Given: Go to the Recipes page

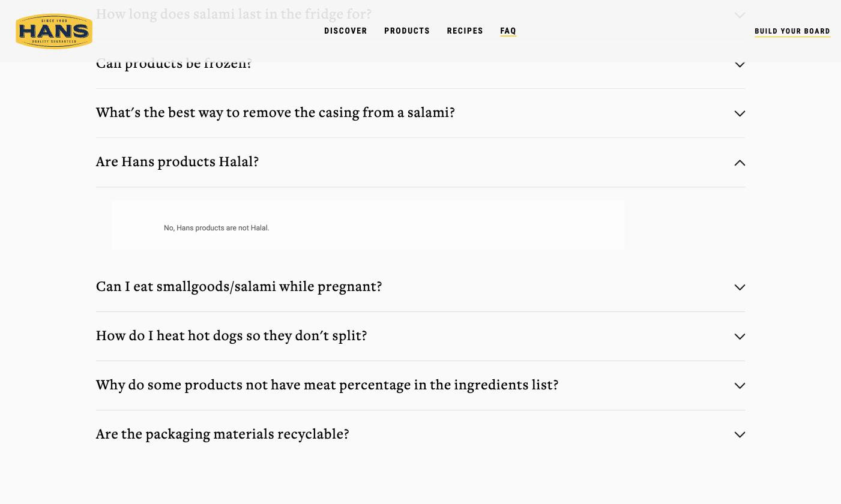Looking at the screenshot, I should pyautogui.click(x=465, y=31).
